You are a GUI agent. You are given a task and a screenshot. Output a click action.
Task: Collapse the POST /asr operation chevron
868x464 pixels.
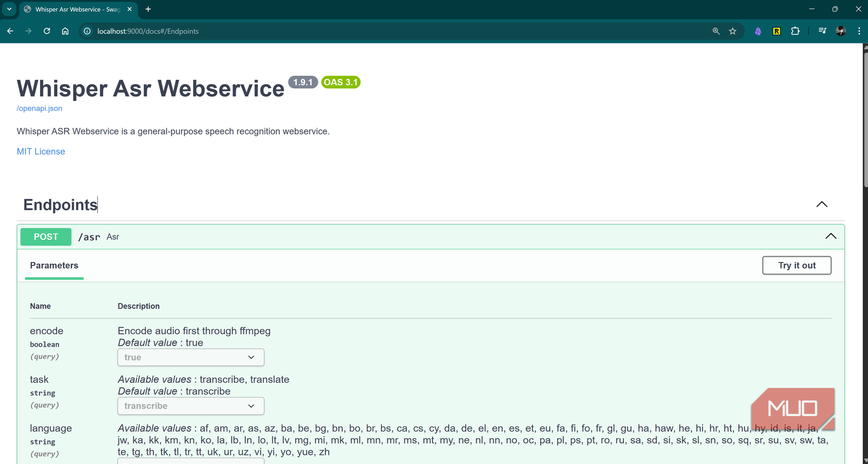click(831, 236)
